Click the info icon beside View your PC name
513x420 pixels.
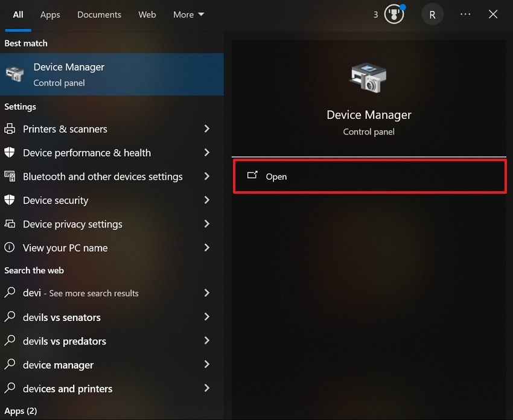pos(10,247)
